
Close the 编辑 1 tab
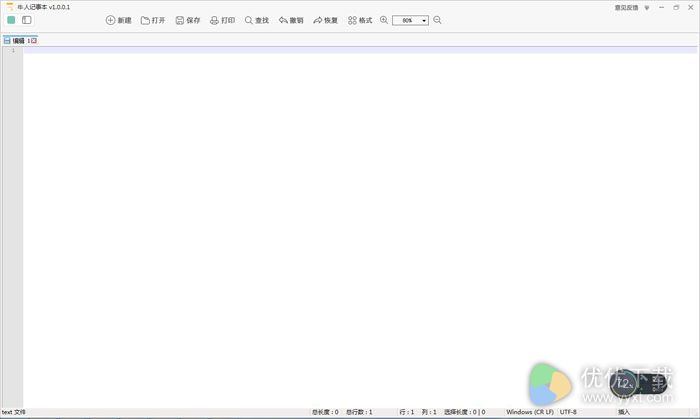[x=34, y=41]
